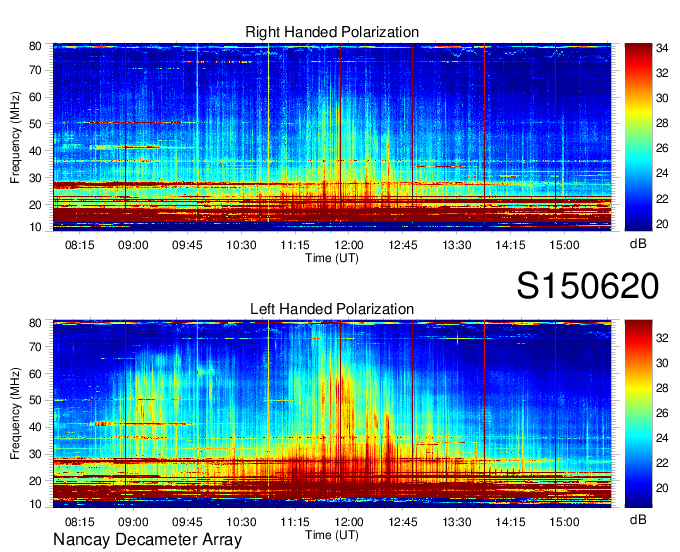Screen dimensions: 680x552
Task: Click the 12:00 time tick of the Left Handed plot
Action: 349,522
